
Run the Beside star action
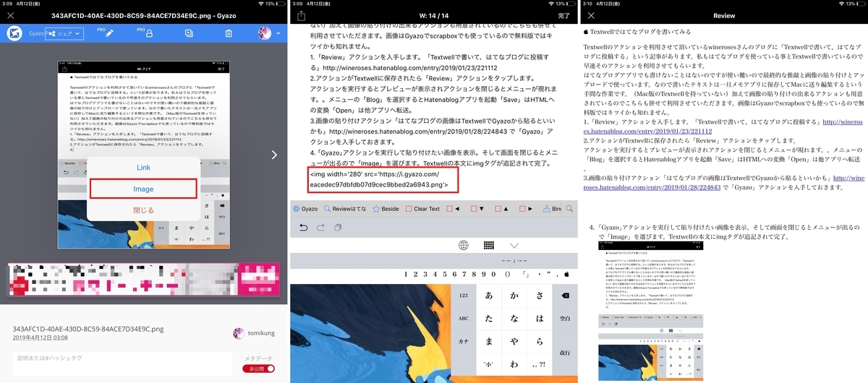click(x=386, y=209)
